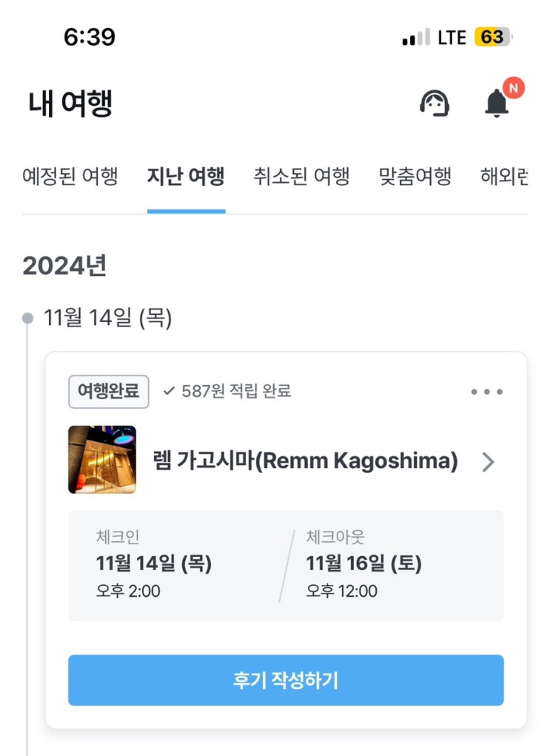Tap the 체크인 11월 14일 date block

click(x=154, y=564)
